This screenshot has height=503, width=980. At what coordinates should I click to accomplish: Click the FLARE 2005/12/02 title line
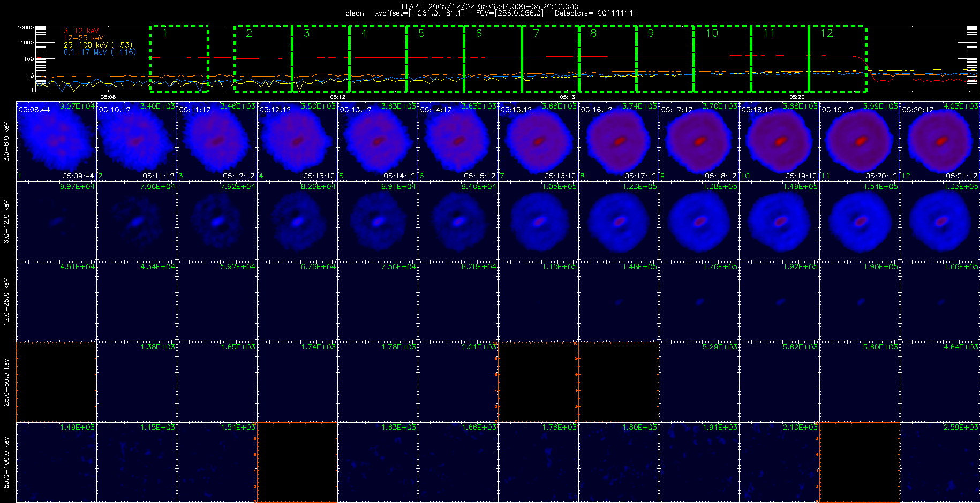point(490,6)
